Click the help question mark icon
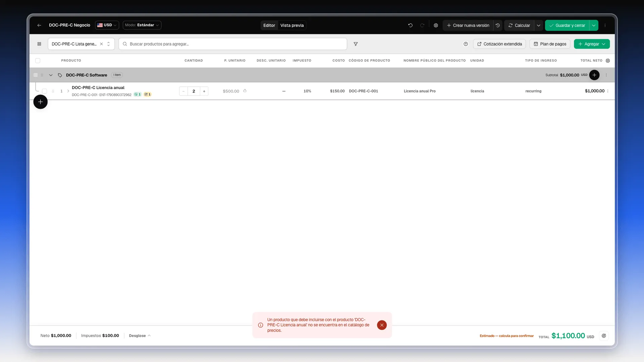Screen dimensions: 644x362 (466, 44)
